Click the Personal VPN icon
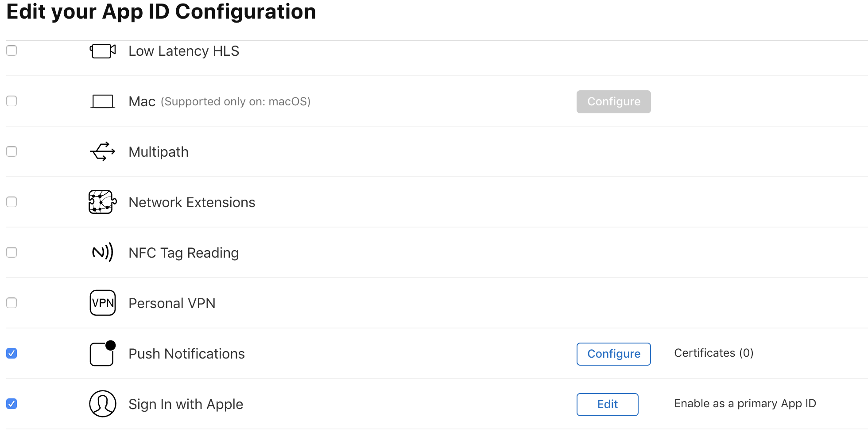The width and height of the screenshot is (868, 440). [x=103, y=303]
